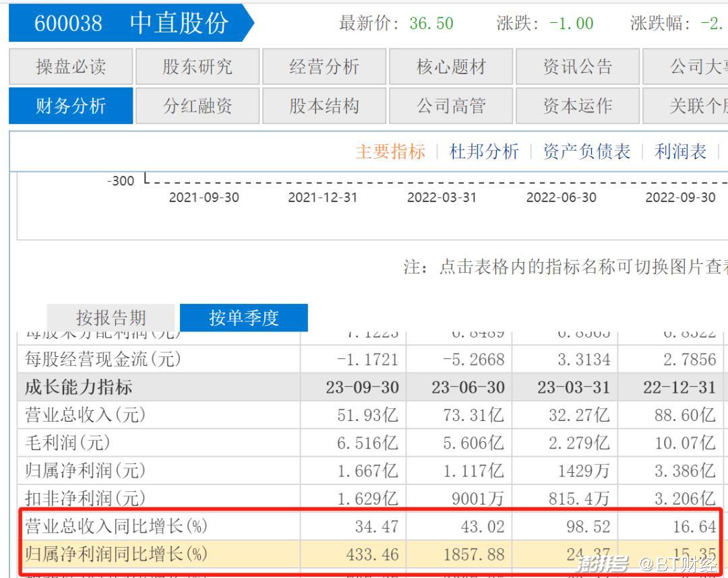Switch to 经营分析 tab
728x578 pixels.
pyautogui.click(x=324, y=67)
